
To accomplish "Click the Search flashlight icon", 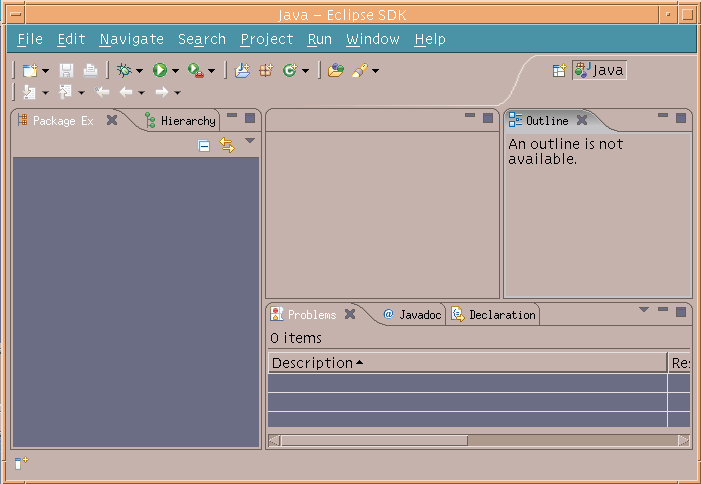I will 360,71.
